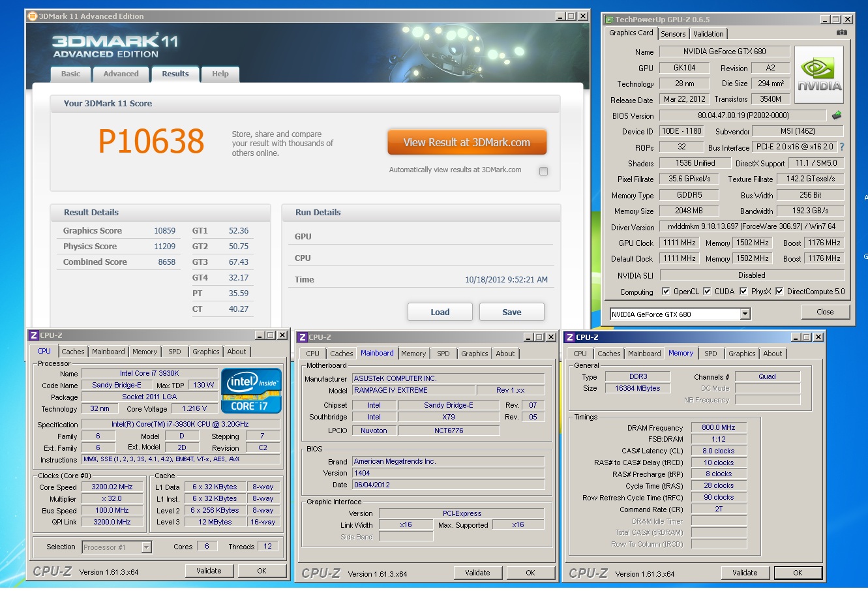Open the Processor #1 selection dropdown
868x591 pixels.
(x=146, y=547)
